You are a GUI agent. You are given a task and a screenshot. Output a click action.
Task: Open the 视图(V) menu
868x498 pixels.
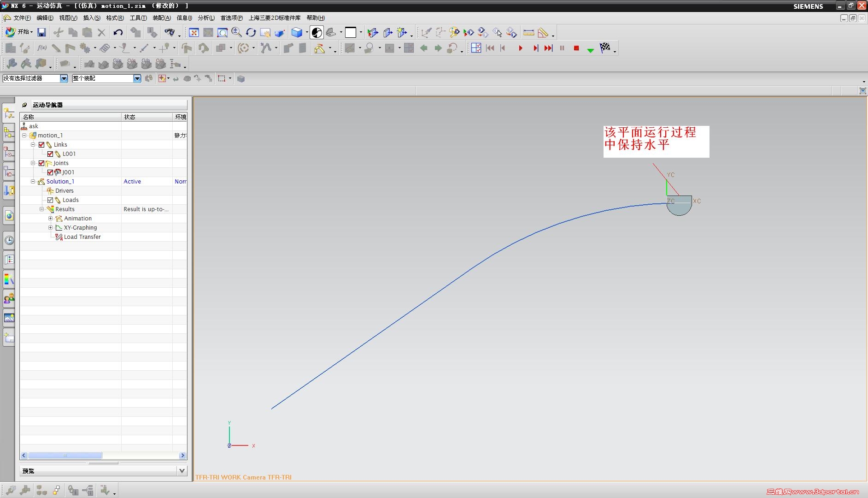click(x=68, y=18)
